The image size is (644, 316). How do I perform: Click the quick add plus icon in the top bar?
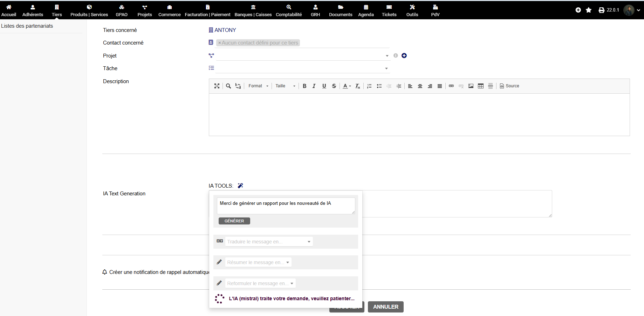(x=578, y=10)
